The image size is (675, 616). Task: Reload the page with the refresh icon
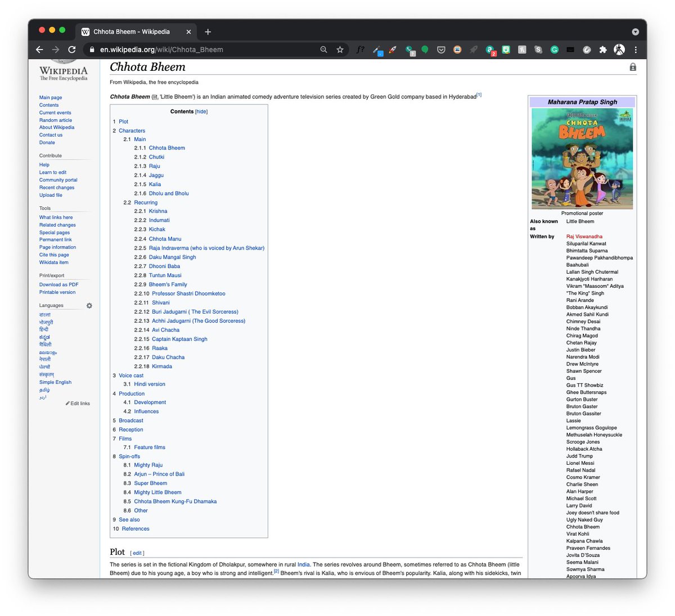(72, 49)
